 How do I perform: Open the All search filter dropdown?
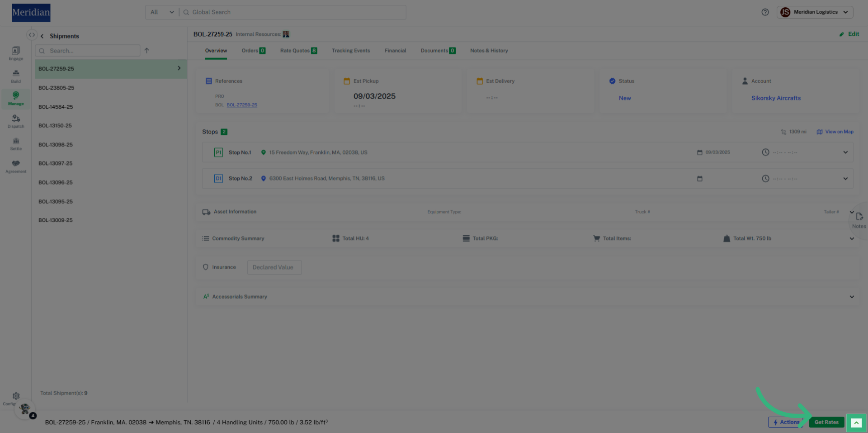tap(162, 12)
